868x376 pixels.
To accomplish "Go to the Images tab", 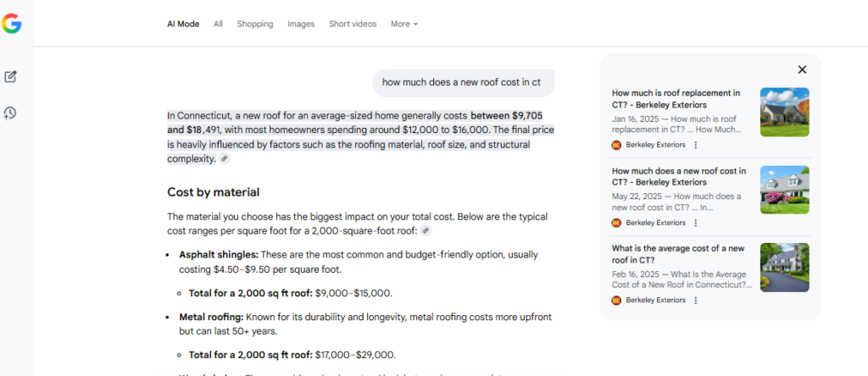I will point(301,25).
